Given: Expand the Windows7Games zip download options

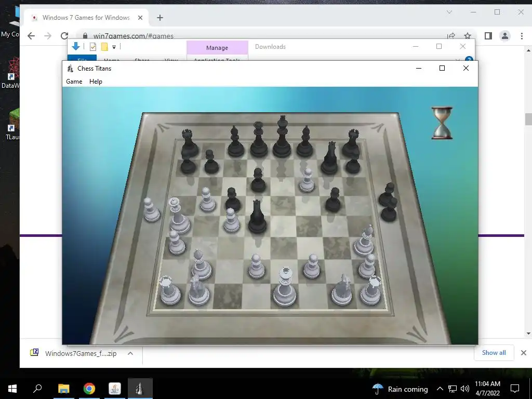Looking at the screenshot, I should 130,353.
